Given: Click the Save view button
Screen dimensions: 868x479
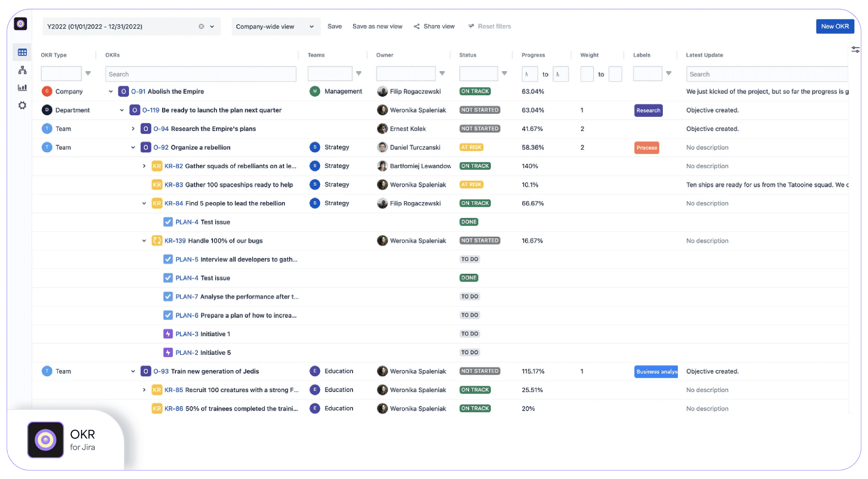Looking at the screenshot, I should (335, 26).
